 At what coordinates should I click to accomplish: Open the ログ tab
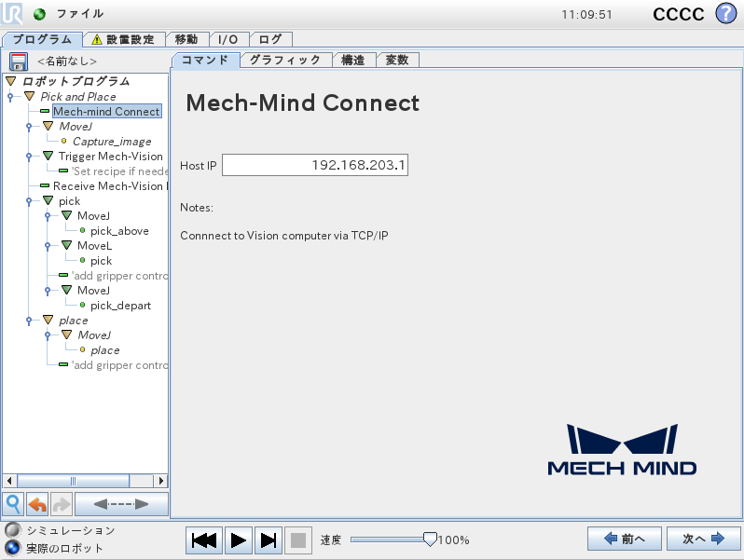pos(270,39)
